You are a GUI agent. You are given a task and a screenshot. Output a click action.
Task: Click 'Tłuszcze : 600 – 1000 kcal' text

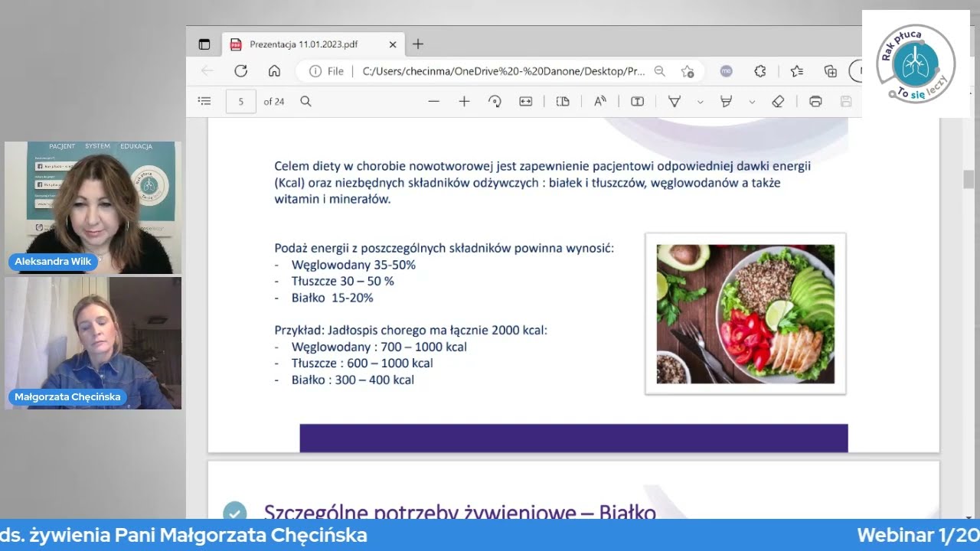362,364
